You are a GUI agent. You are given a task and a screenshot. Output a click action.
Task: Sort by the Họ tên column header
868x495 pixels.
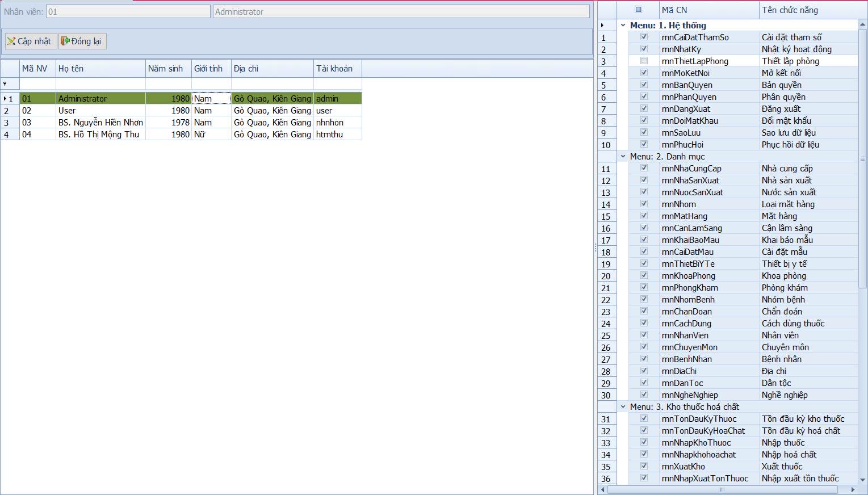pyautogui.click(x=100, y=68)
